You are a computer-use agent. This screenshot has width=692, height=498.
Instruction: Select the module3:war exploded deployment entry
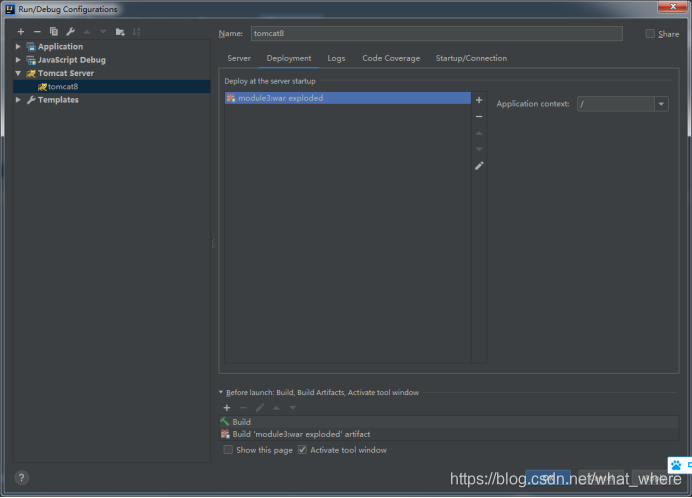point(348,98)
